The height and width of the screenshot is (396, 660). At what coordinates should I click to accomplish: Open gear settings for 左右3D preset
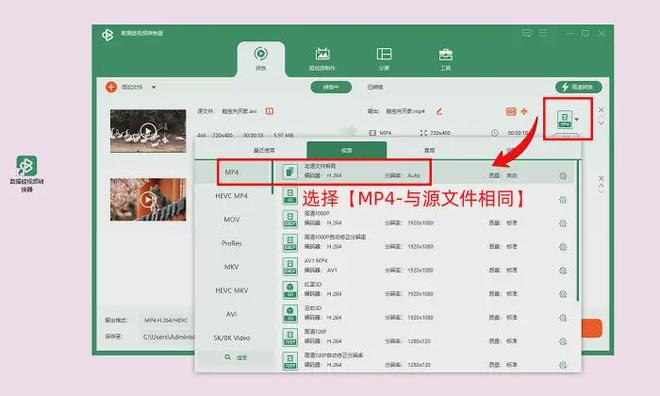pyautogui.click(x=563, y=318)
